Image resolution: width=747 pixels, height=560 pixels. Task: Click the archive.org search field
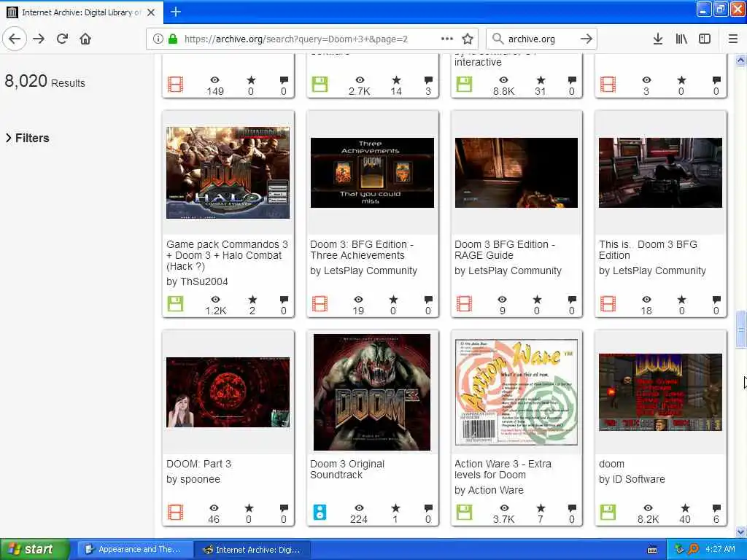tap(541, 39)
